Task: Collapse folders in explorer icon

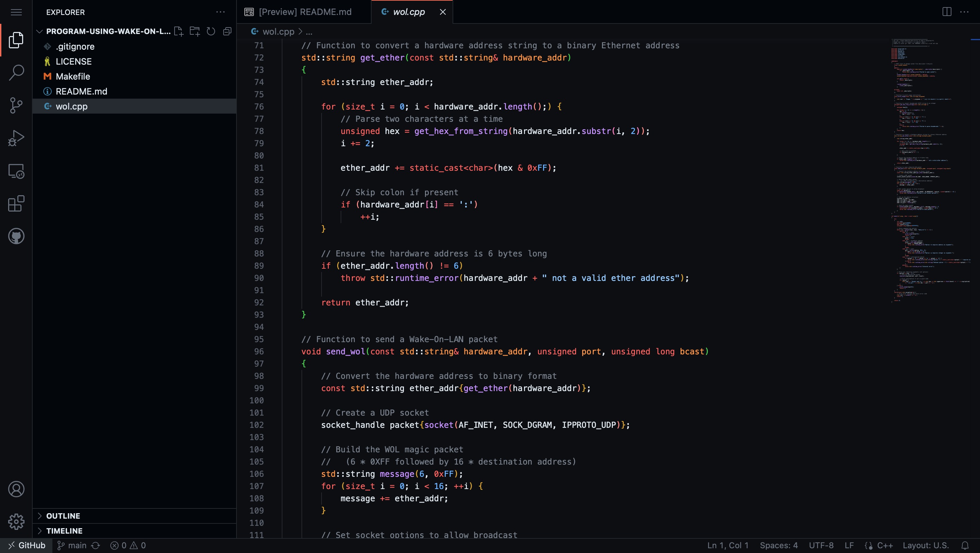Action: tap(227, 31)
